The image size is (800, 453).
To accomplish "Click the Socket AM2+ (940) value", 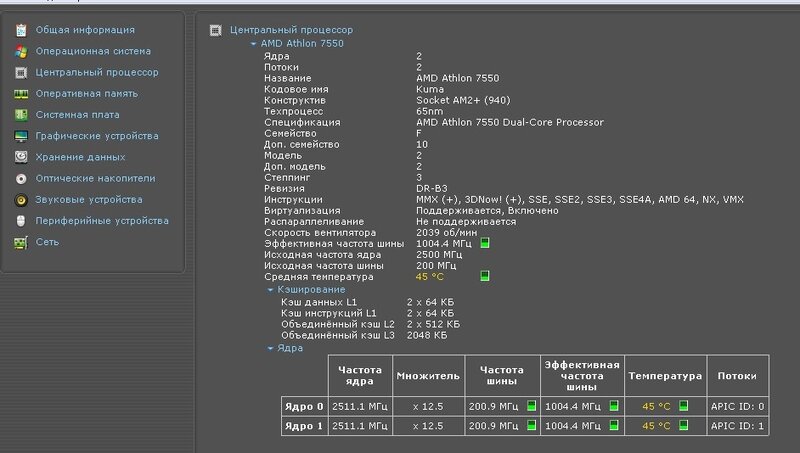I will click(x=463, y=100).
